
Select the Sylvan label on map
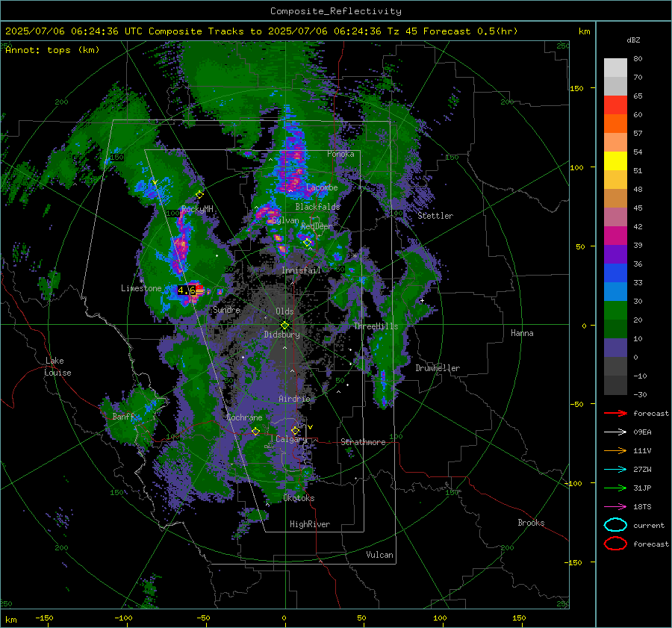click(285, 220)
